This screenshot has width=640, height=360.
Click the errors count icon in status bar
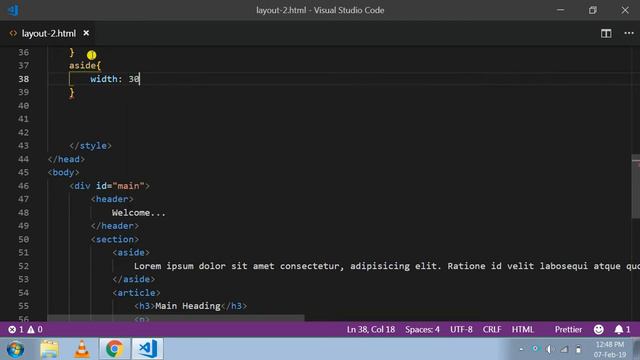point(12,329)
